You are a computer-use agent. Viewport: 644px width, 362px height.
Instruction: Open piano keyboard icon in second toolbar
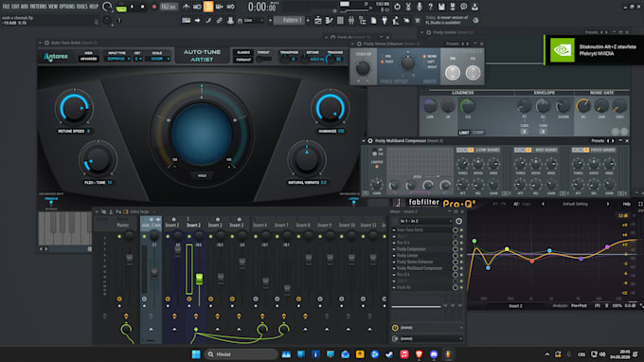coord(186,20)
